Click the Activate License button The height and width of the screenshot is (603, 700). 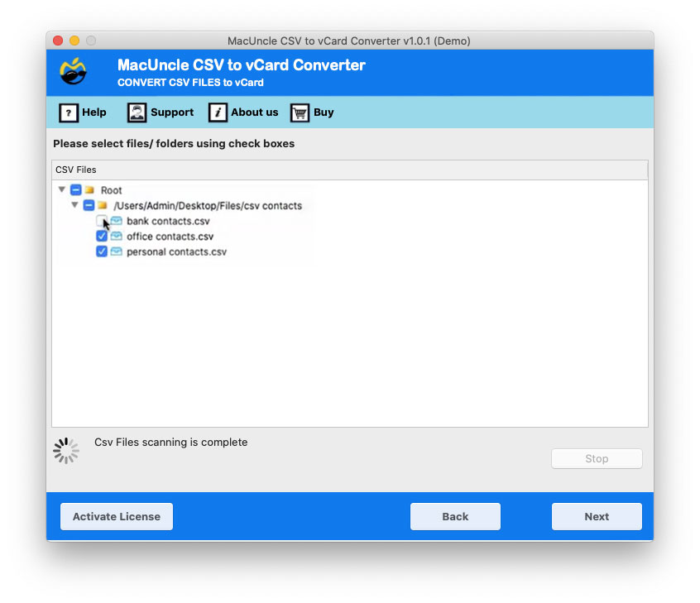click(117, 516)
